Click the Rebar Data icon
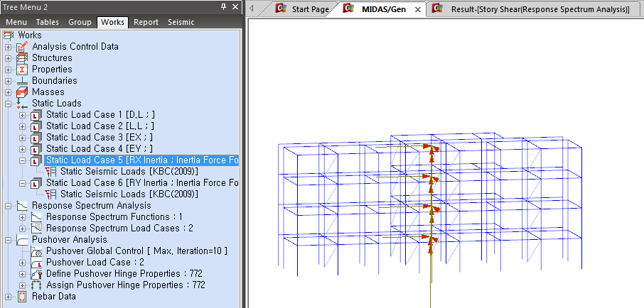Image resolution: width=644 pixels, height=308 pixels. click(22, 296)
